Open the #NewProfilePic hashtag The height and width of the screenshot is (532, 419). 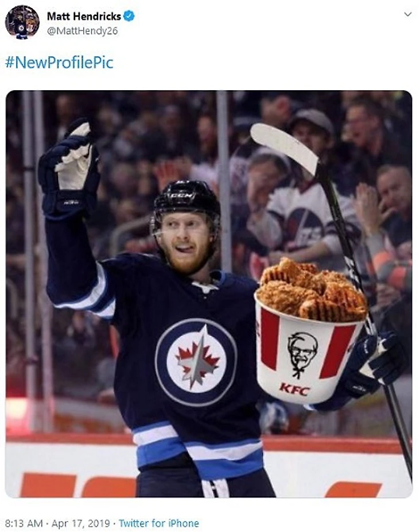pos(59,63)
